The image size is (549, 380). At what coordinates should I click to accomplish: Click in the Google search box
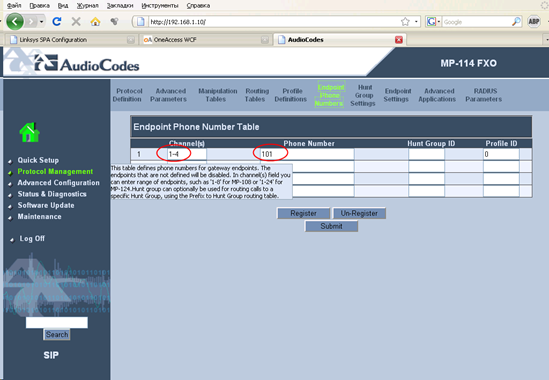pyautogui.click(x=477, y=22)
